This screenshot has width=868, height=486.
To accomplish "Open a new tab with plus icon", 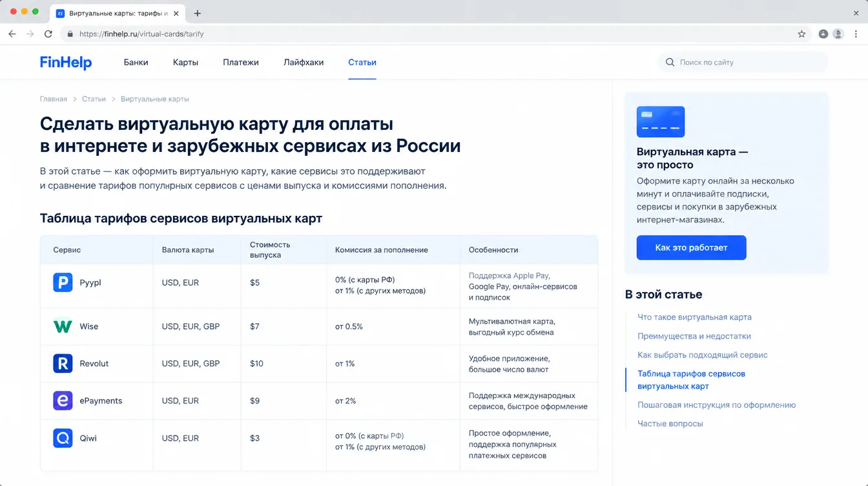I will point(198,13).
